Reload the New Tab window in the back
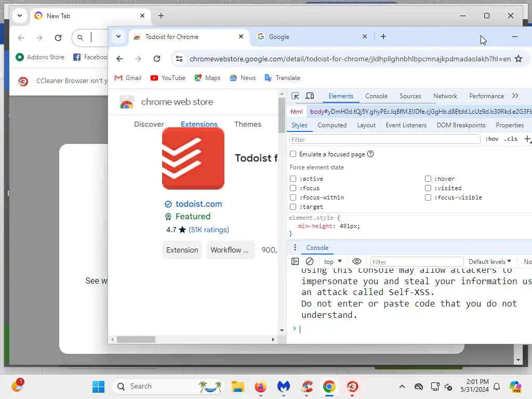The width and height of the screenshot is (532, 399). [58, 37]
